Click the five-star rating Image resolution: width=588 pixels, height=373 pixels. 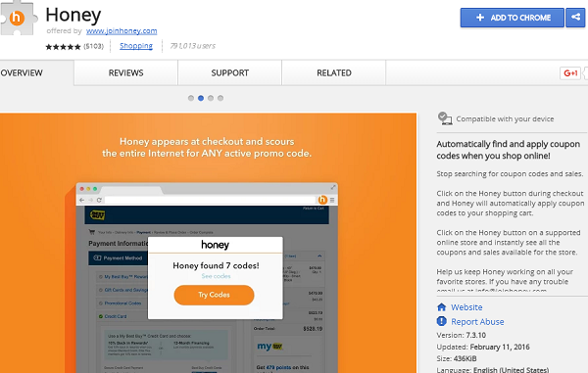[63, 47]
